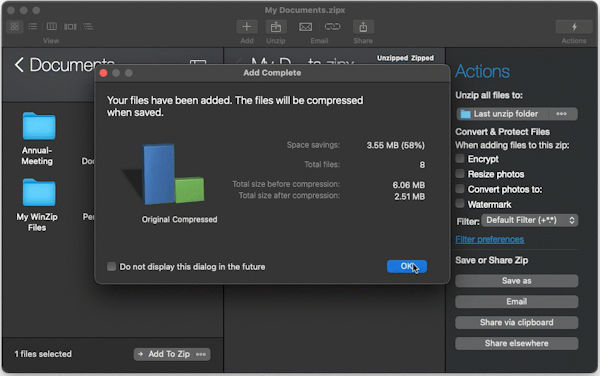
Task: Enable Resize photos option
Action: tap(460, 174)
